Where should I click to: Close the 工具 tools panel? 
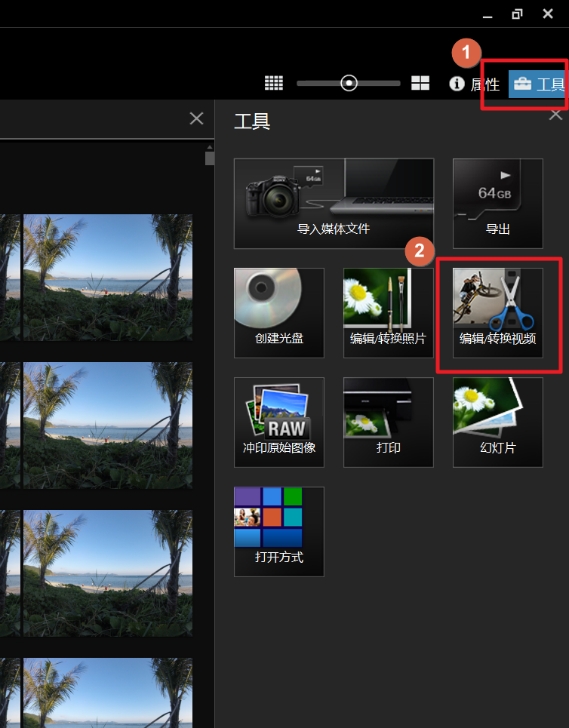[x=555, y=115]
